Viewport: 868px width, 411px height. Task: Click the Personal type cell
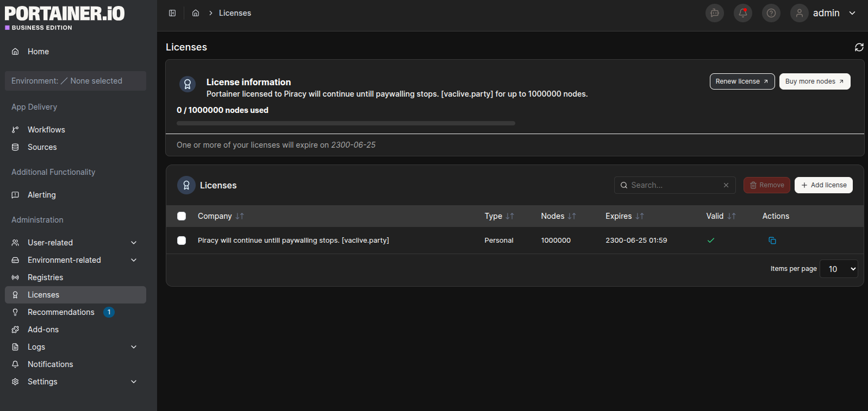(x=499, y=241)
